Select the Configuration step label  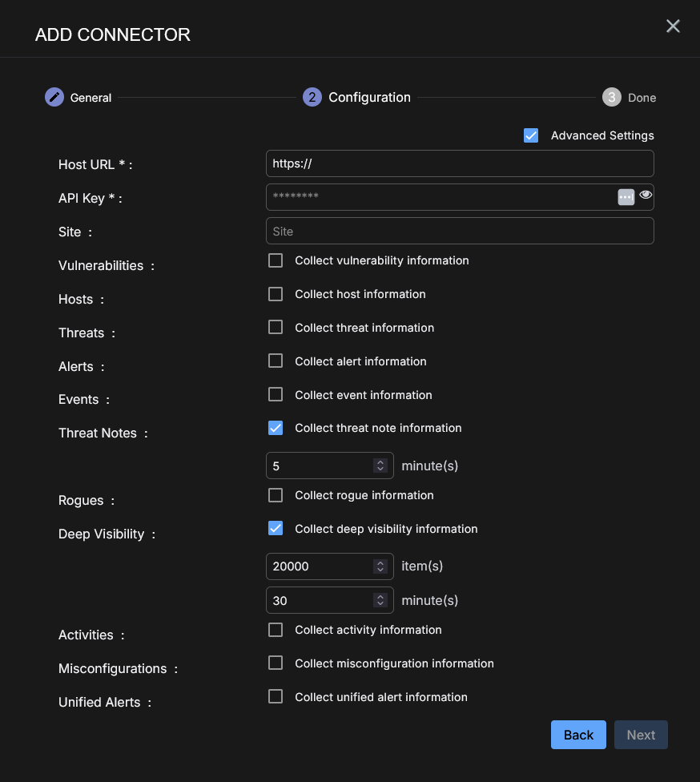369,97
